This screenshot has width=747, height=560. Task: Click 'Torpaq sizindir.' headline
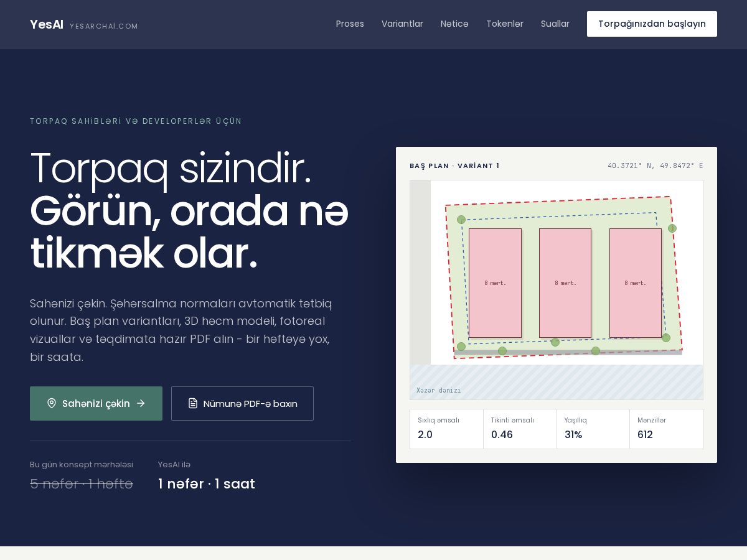pyautogui.click(x=171, y=168)
